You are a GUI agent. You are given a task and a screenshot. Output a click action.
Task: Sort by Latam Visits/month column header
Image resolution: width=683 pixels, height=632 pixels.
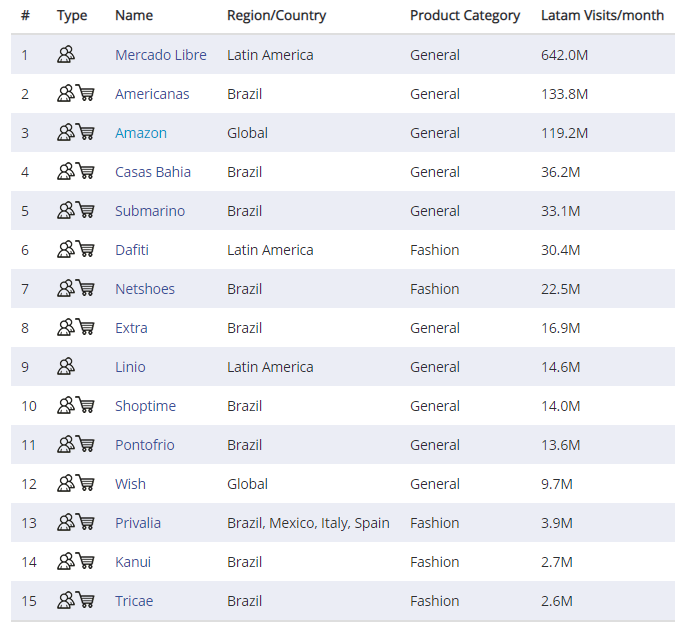601,16
